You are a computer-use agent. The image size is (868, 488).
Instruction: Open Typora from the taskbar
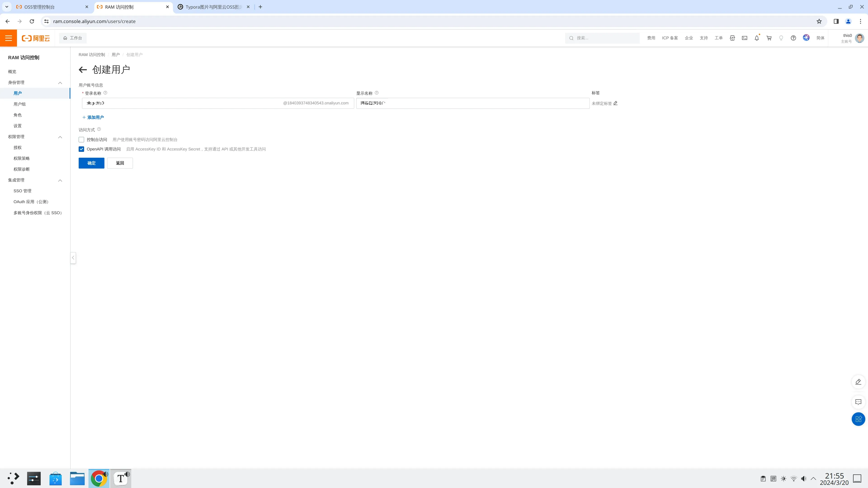click(121, 478)
